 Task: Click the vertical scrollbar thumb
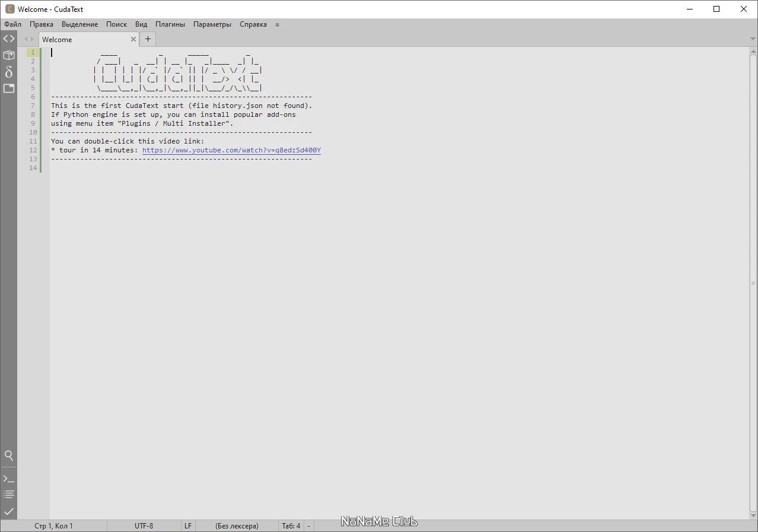(x=753, y=283)
